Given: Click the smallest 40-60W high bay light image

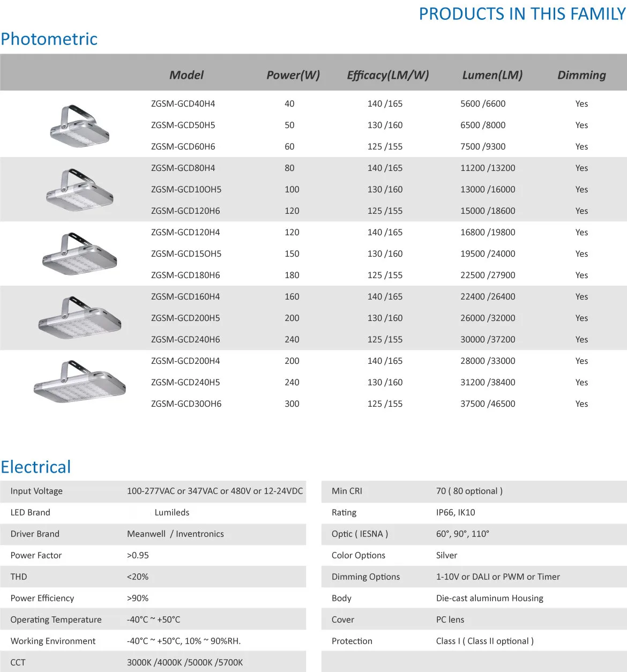Looking at the screenshot, I should pos(79,126).
